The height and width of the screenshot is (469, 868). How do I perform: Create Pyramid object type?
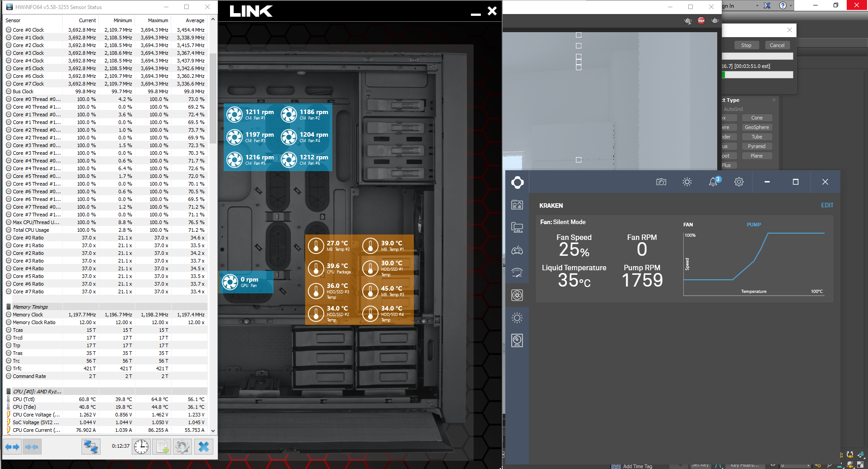[757, 146]
